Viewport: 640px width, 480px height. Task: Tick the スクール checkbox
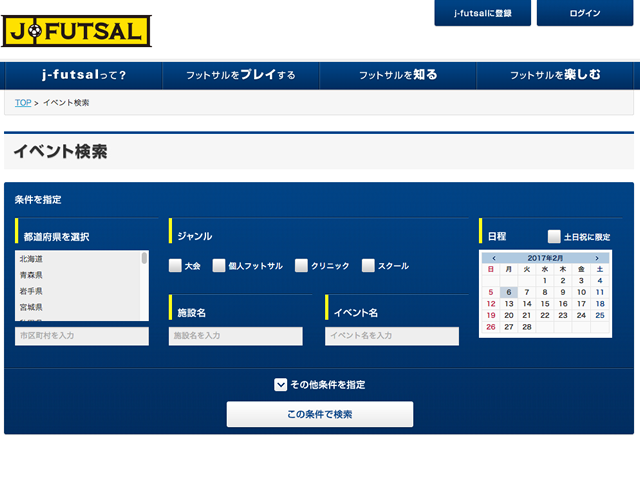(x=368, y=266)
